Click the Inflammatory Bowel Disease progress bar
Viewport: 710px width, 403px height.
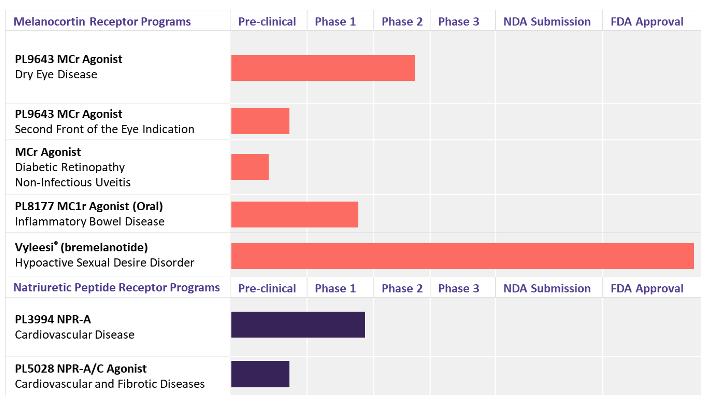point(294,214)
